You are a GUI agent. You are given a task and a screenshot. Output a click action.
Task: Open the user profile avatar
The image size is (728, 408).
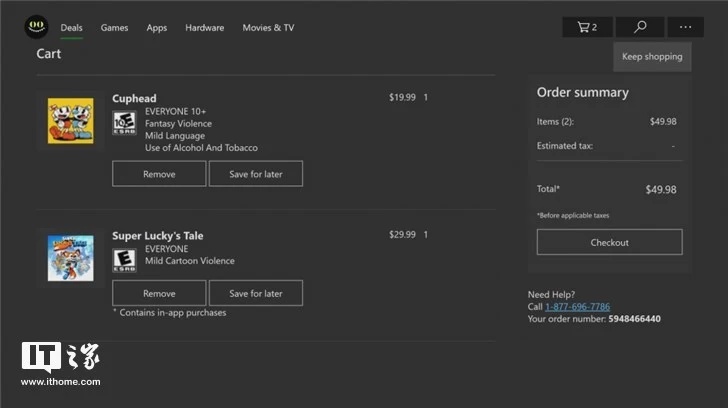37,26
